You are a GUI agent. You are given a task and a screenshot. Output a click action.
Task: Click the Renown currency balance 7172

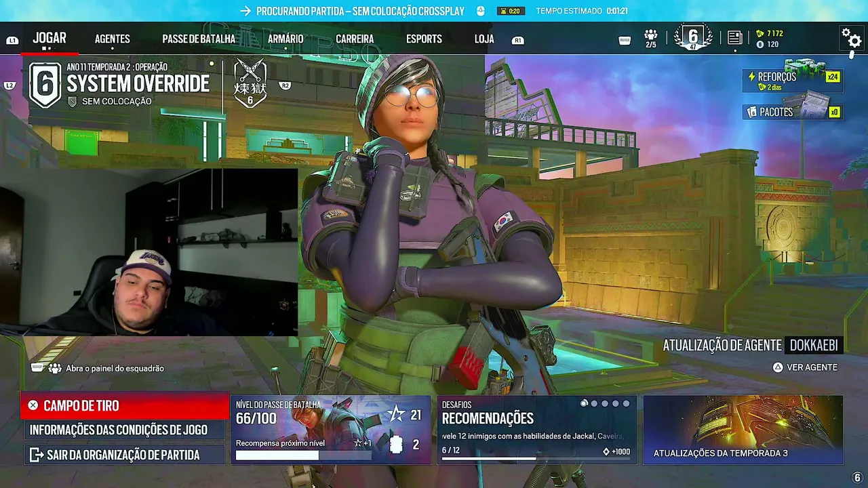pyautogui.click(x=770, y=33)
